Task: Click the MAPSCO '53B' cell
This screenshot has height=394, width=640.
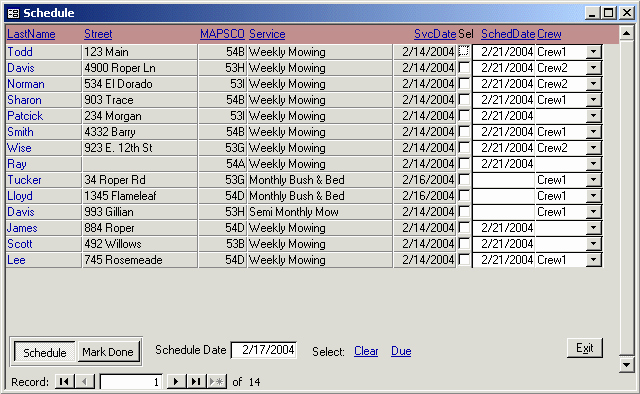Action: click(222, 244)
